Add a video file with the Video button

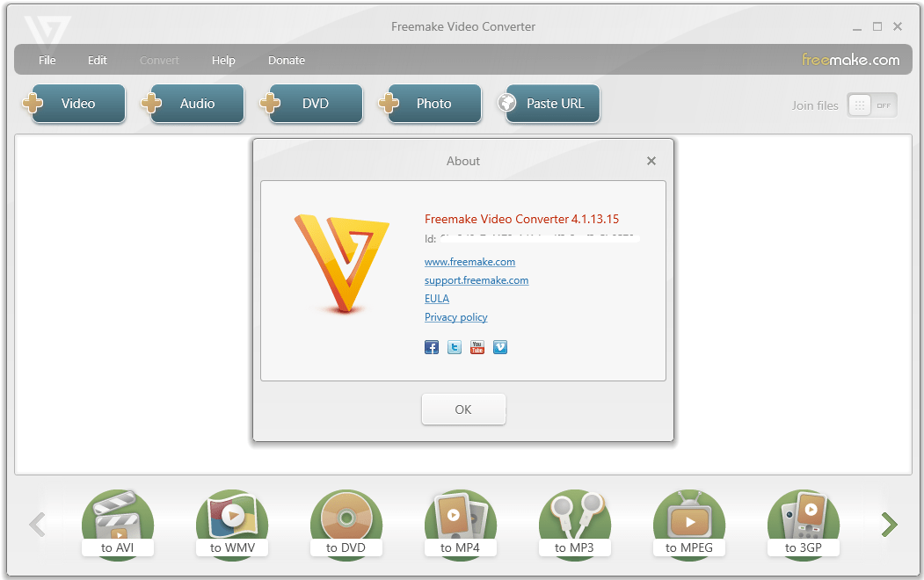77,104
